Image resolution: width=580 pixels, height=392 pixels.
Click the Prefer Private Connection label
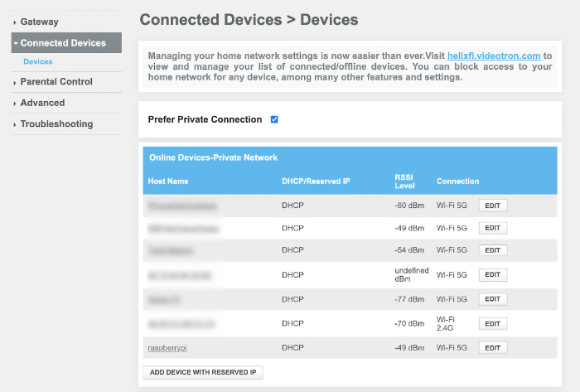coord(205,119)
